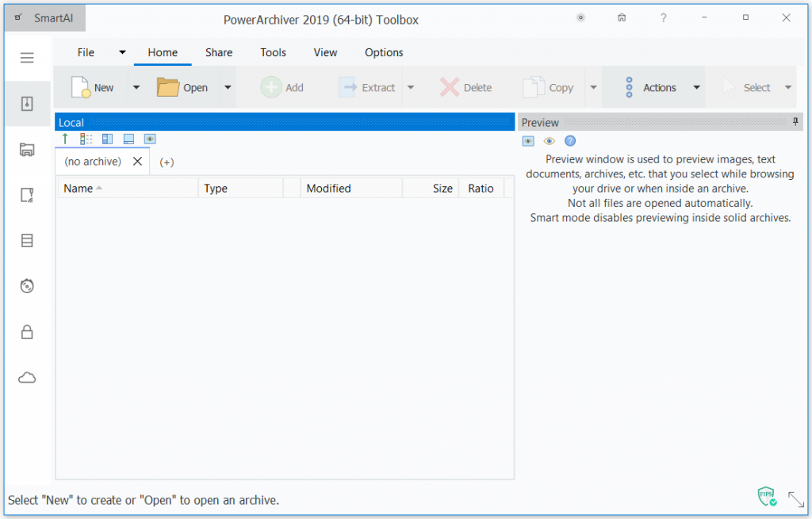
Task: Open the archive tool icon in the sidebar
Action: 27,104
